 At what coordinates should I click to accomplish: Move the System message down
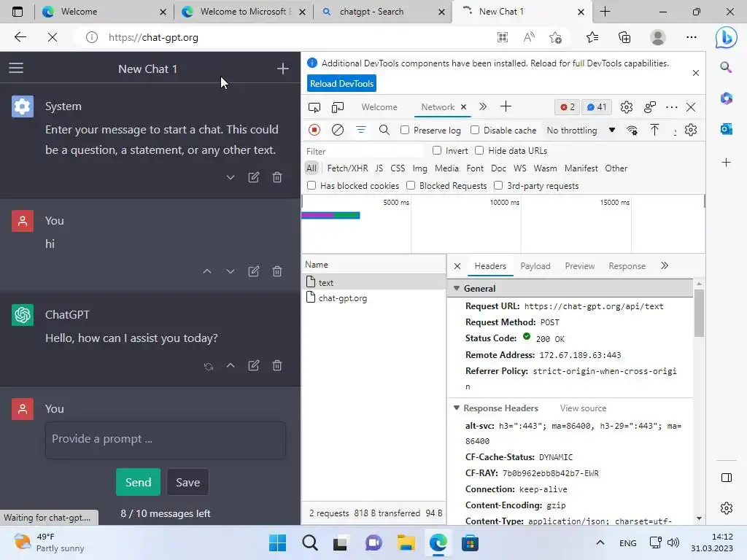click(x=231, y=178)
